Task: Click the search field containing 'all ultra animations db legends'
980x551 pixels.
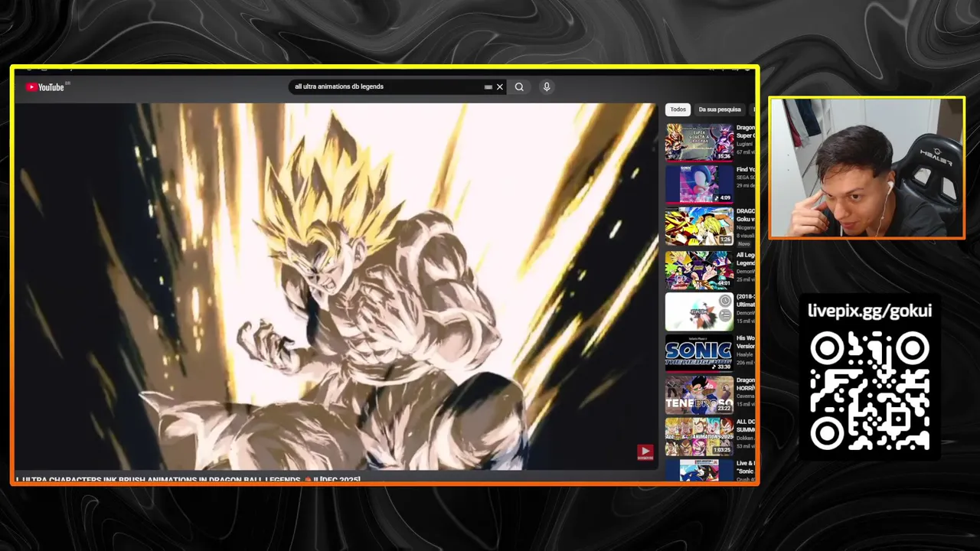Action: 398,86
